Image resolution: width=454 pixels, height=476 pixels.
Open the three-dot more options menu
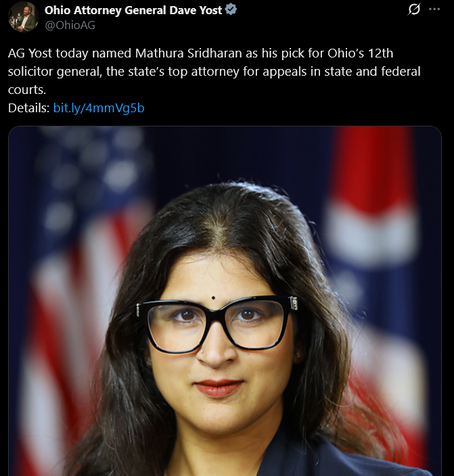click(x=434, y=9)
